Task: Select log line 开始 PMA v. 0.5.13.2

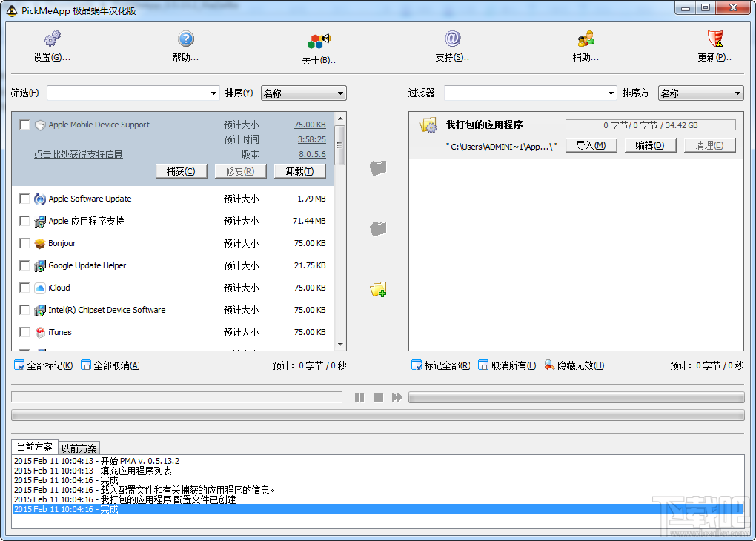Action: click(x=96, y=461)
